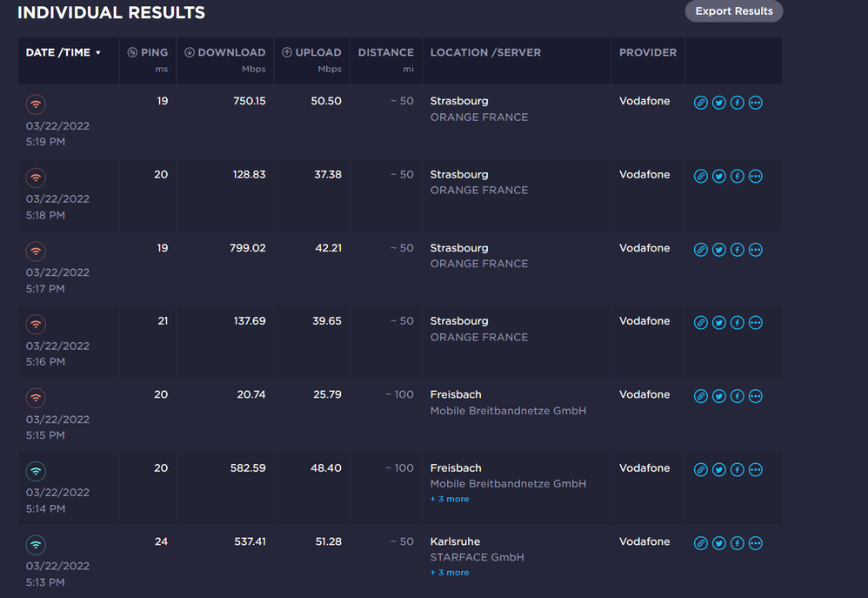Click the Wi-Fi icon of 5:17 PM result

(x=36, y=251)
